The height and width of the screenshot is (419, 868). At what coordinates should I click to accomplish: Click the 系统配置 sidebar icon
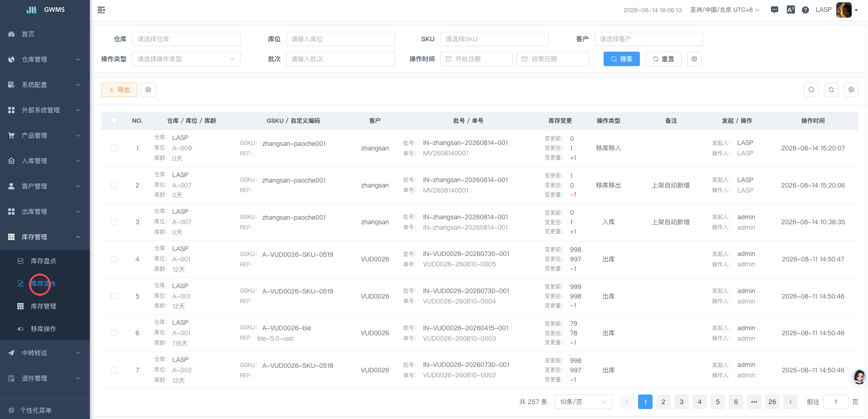pos(11,85)
